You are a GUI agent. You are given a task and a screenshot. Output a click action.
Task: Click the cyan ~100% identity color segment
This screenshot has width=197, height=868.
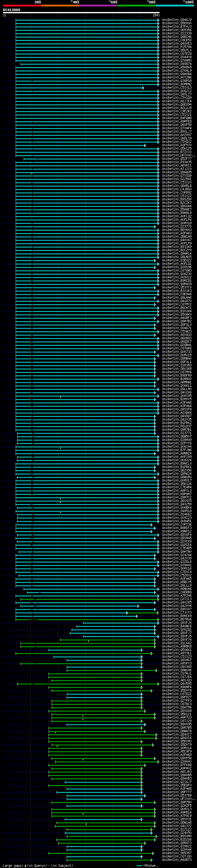(x=175, y=6)
